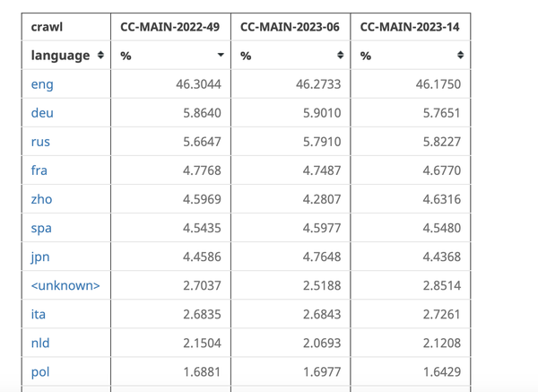538x392 pixels.
Task: Open the nld language link
Action: [x=40, y=344]
